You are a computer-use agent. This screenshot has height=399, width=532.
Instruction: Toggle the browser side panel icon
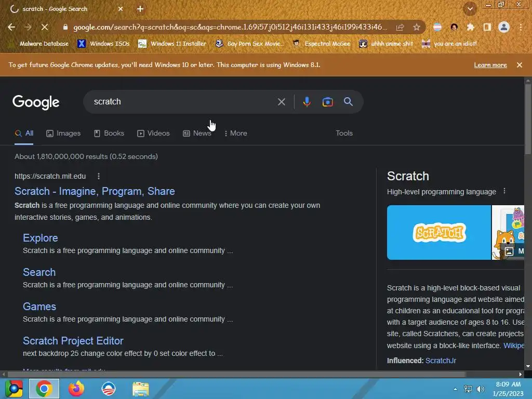click(487, 27)
